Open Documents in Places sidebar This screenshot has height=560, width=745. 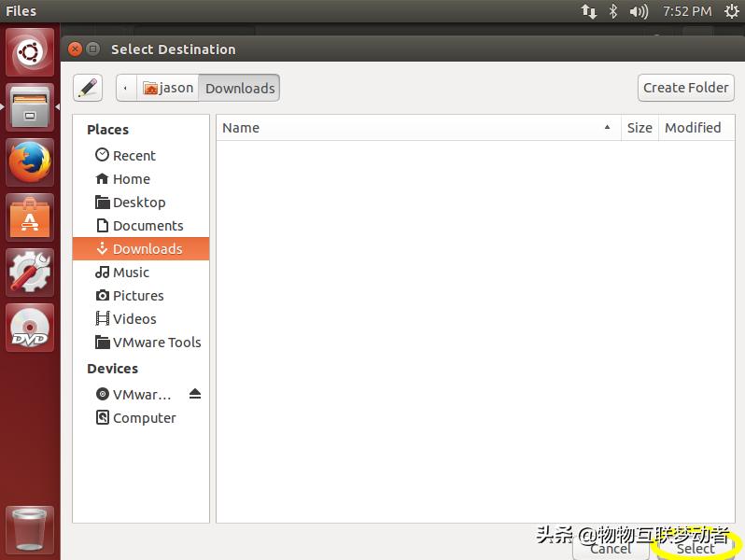[x=141, y=226]
